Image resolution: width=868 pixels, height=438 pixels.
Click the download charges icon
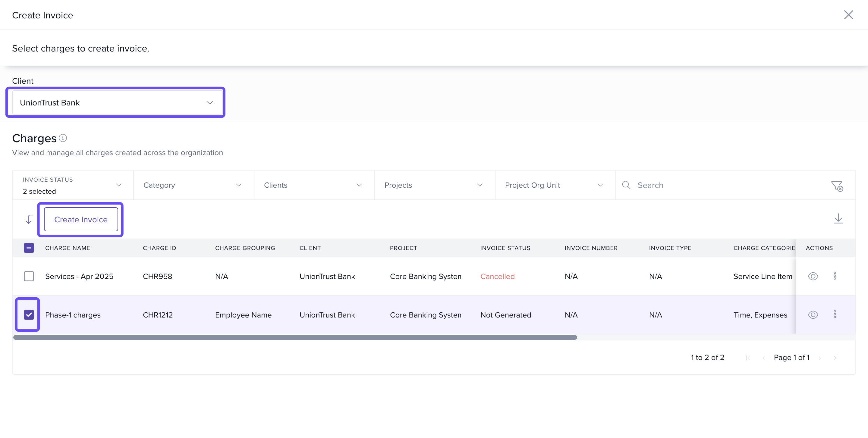(x=838, y=219)
